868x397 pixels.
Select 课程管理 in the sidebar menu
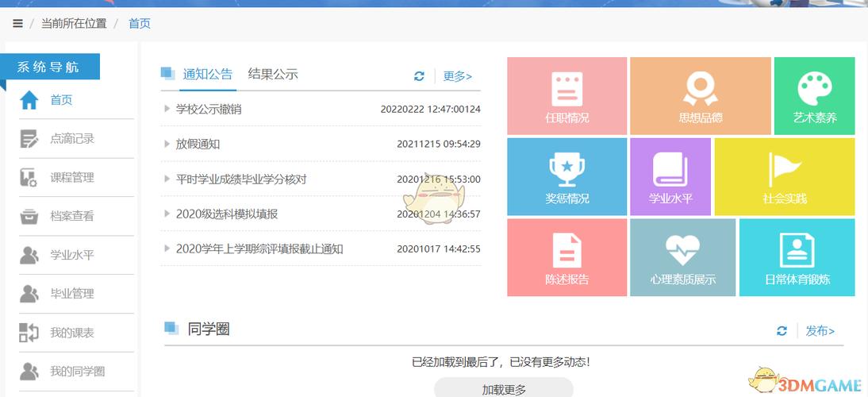click(x=72, y=178)
